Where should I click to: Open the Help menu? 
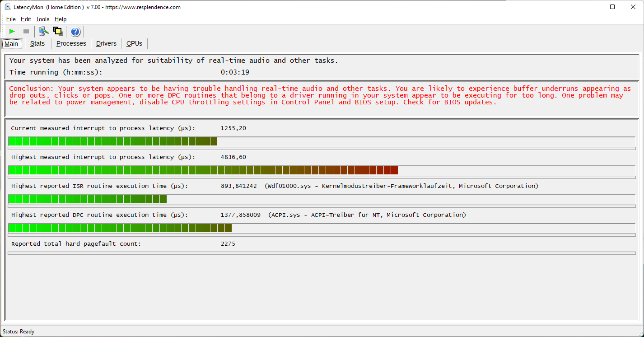pos(61,19)
